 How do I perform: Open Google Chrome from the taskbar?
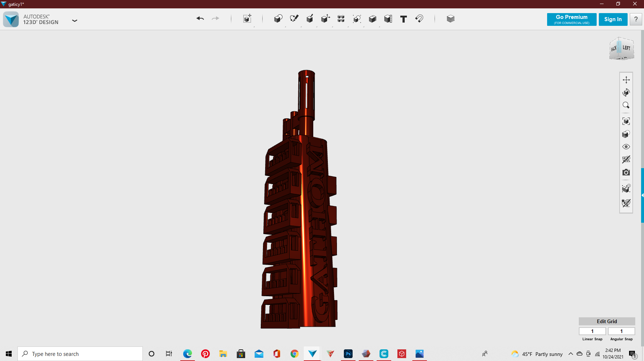[x=295, y=354]
